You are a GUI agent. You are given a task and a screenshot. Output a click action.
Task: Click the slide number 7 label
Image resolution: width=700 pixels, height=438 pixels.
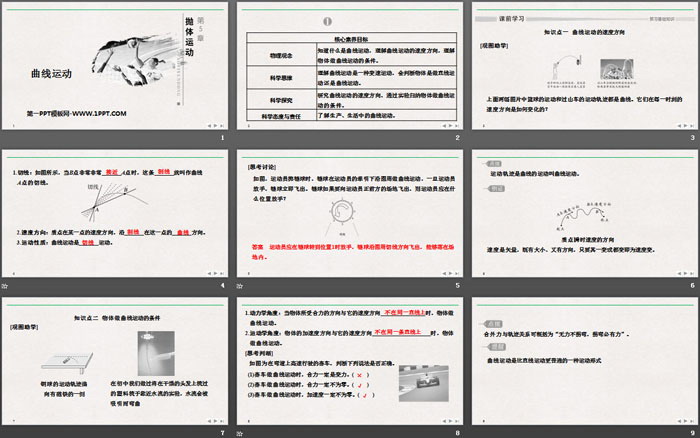tap(222, 433)
